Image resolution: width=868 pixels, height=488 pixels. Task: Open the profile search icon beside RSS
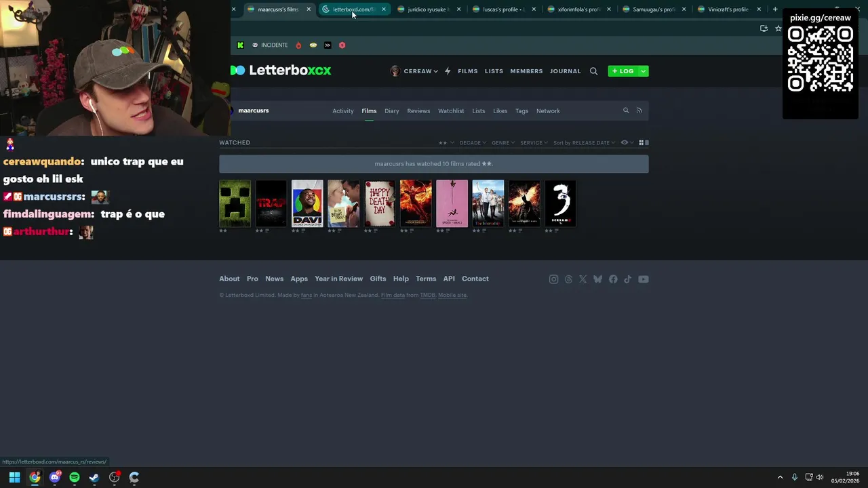click(x=626, y=110)
